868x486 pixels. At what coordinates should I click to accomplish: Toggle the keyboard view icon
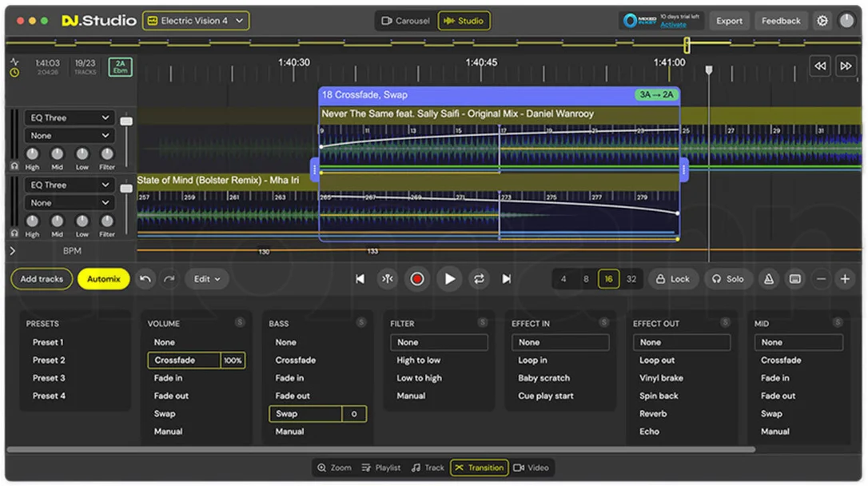(795, 279)
